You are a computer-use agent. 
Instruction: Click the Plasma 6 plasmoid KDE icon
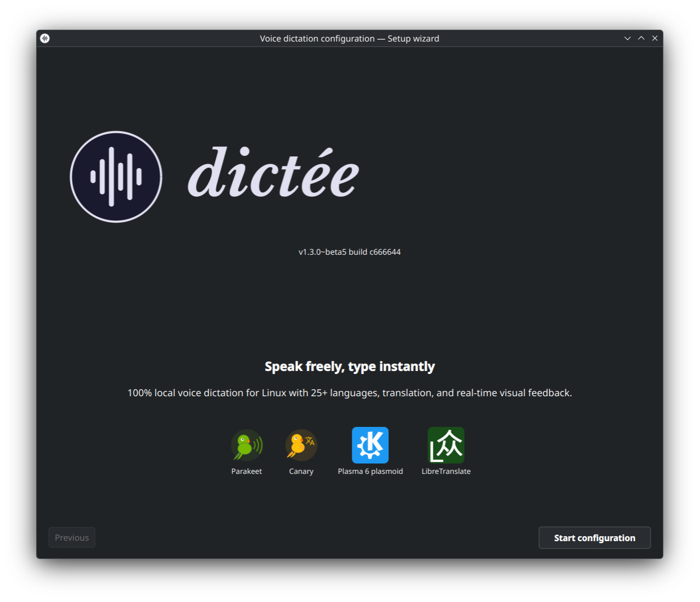[x=370, y=445]
